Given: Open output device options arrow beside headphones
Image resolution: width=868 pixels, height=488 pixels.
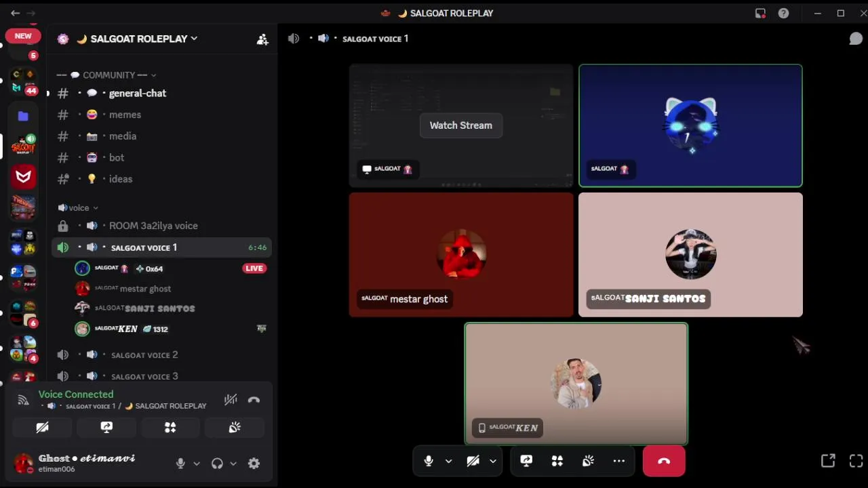Looking at the screenshot, I should pos(233,464).
